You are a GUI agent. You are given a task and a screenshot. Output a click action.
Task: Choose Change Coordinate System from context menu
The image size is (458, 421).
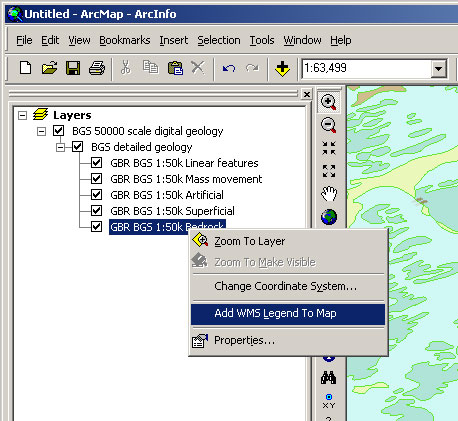[x=288, y=286]
